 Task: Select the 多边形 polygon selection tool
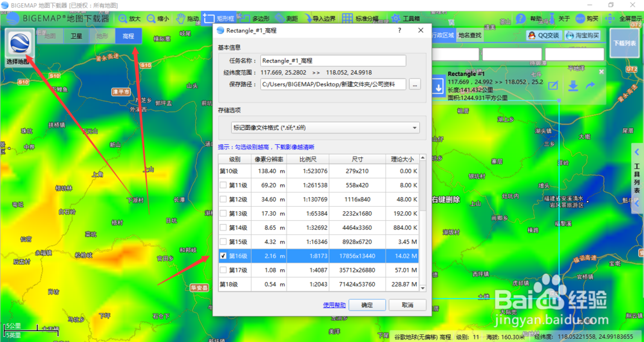pyautogui.click(x=254, y=19)
